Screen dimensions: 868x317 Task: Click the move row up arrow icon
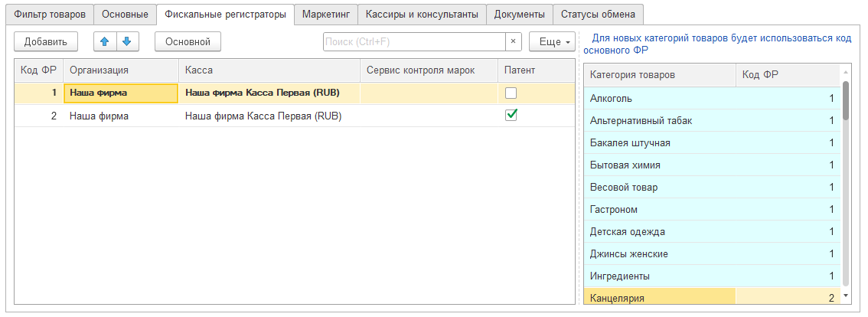click(105, 41)
